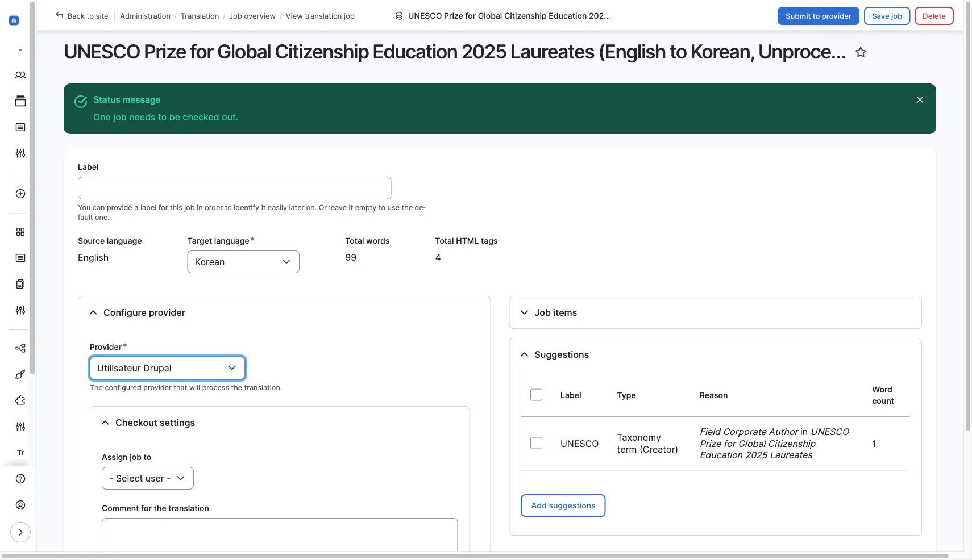972x560 pixels.
Task: Submit the job to provider
Action: click(818, 16)
